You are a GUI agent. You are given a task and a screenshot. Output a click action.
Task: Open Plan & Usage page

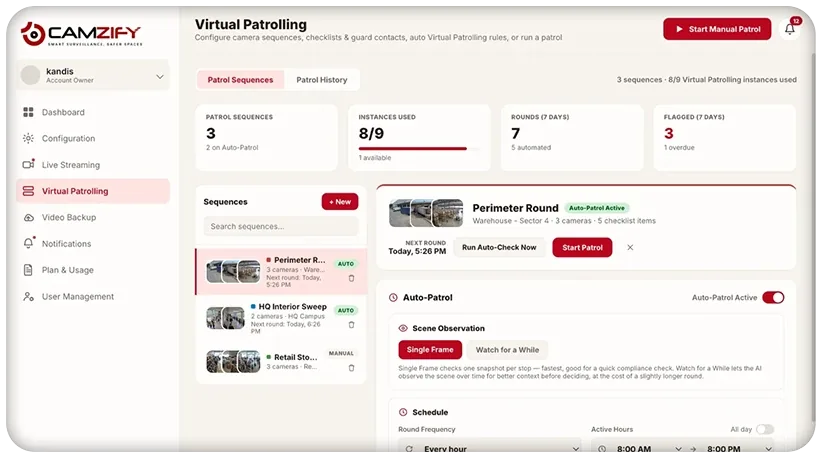93,270
